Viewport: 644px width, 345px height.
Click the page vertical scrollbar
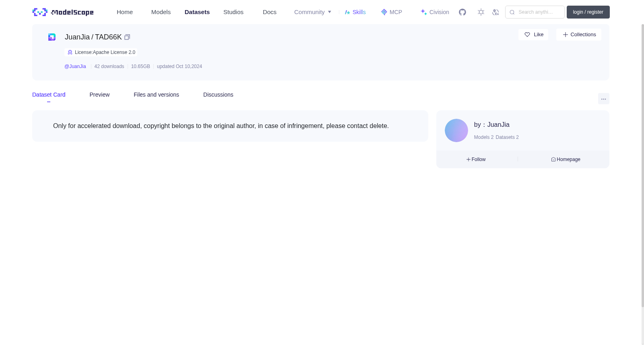point(643,165)
